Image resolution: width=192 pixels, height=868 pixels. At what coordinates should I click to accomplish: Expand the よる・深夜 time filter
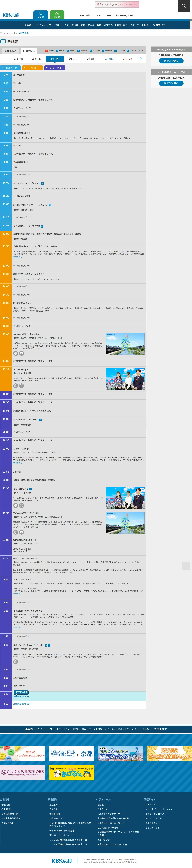[x=55, y=68]
